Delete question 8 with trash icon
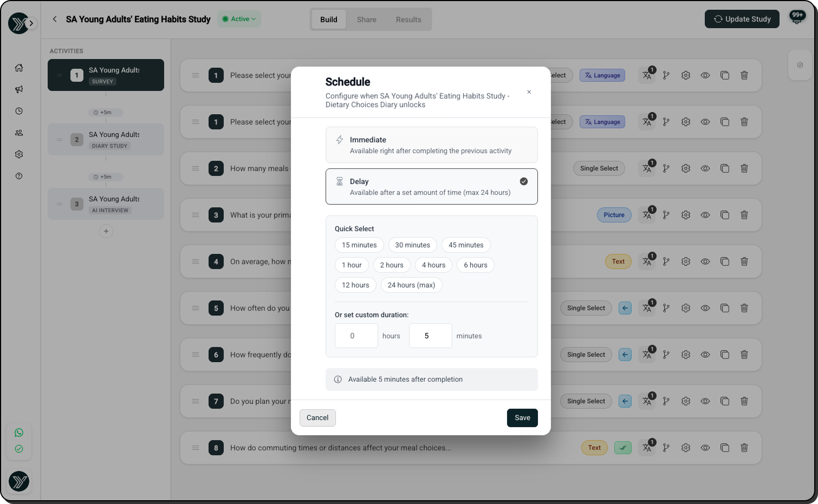Image resolution: width=818 pixels, height=504 pixels. tap(744, 448)
